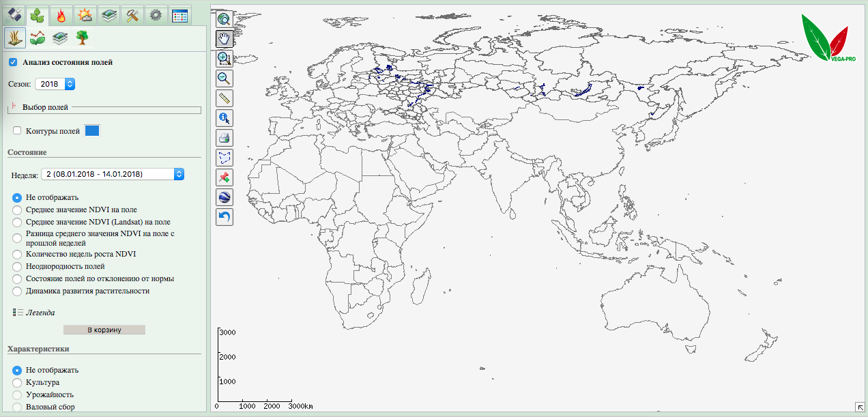
Task: Select the tree forest sub-tool icon
Action: (x=83, y=38)
